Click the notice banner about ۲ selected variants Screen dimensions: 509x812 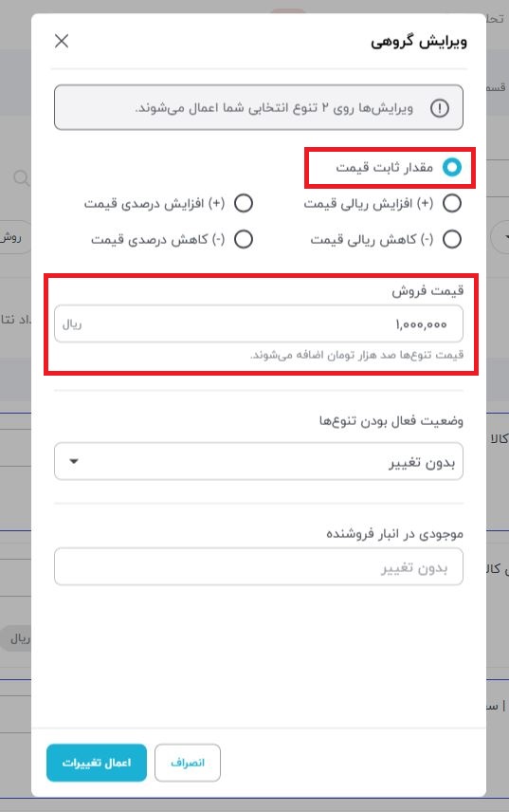pyautogui.click(x=259, y=108)
